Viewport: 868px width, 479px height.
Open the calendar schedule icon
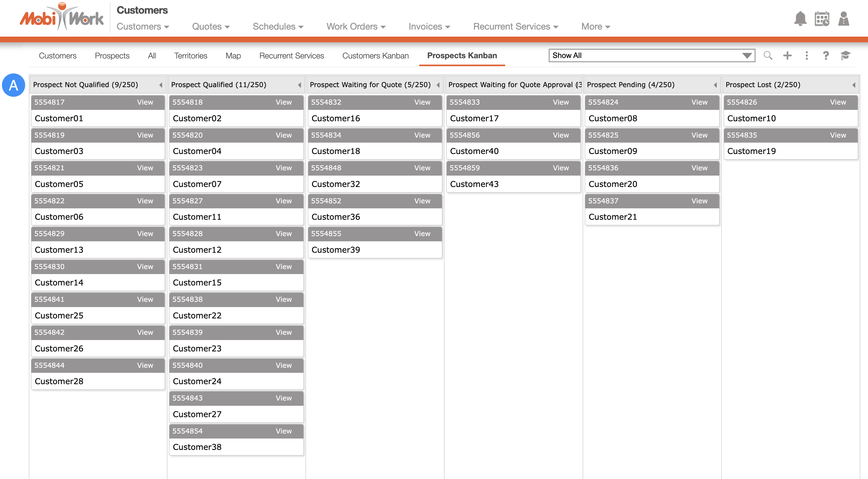pyautogui.click(x=822, y=19)
